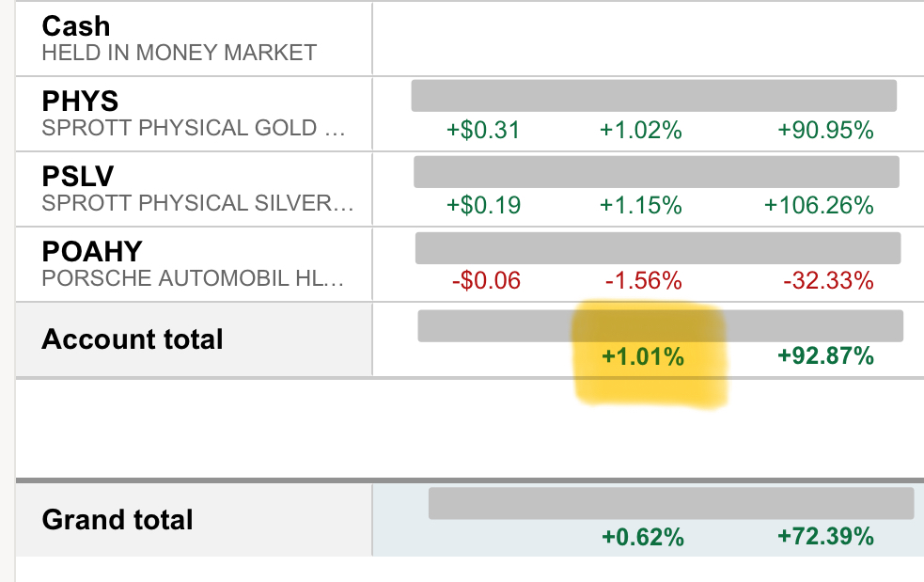Select the Account total row label
The height and width of the screenshot is (582, 924).
pyautogui.click(x=133, y=338)
